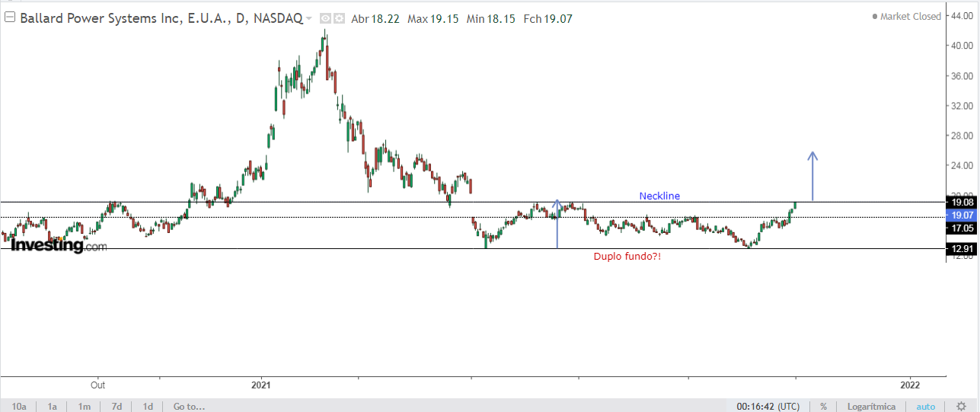Select the 10a time range
Screen dimensions: 980x412
point(19,406)
